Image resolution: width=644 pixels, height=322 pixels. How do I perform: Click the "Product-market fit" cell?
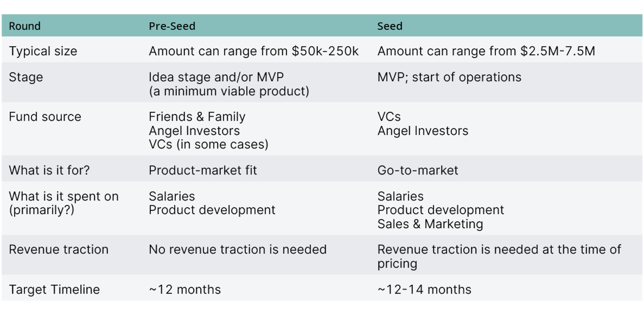click(203, 170)
